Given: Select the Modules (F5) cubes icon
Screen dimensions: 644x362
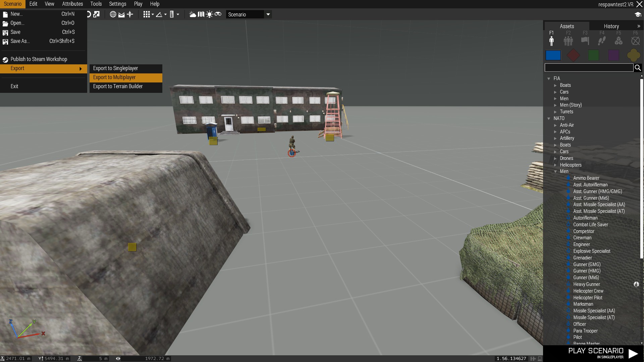Looking at the screenshot, I should 619,41.
